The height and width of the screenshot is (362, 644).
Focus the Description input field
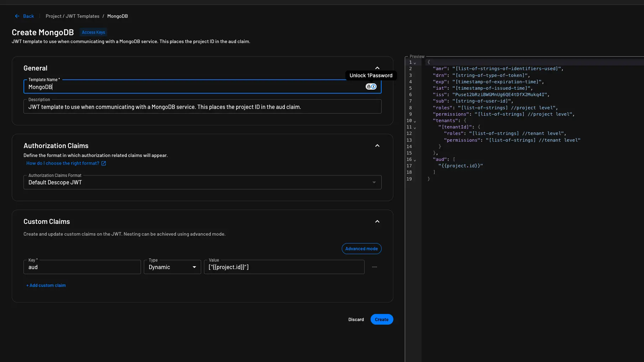point(202,107)
